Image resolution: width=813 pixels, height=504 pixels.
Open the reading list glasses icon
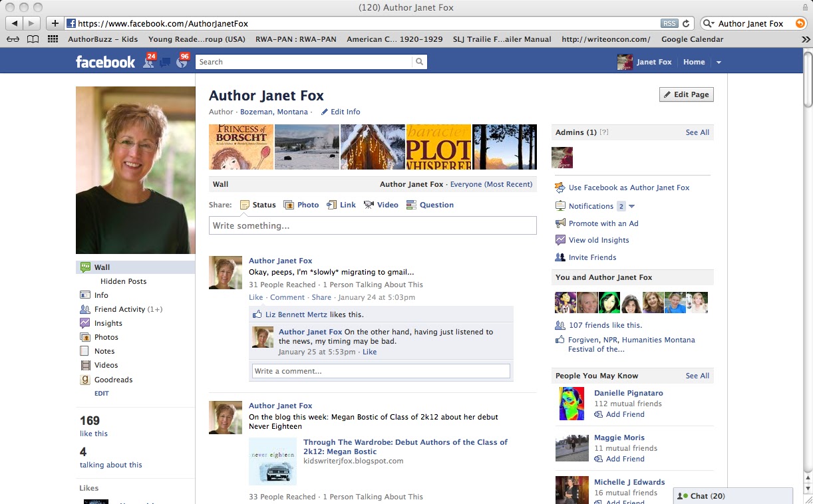13,39
